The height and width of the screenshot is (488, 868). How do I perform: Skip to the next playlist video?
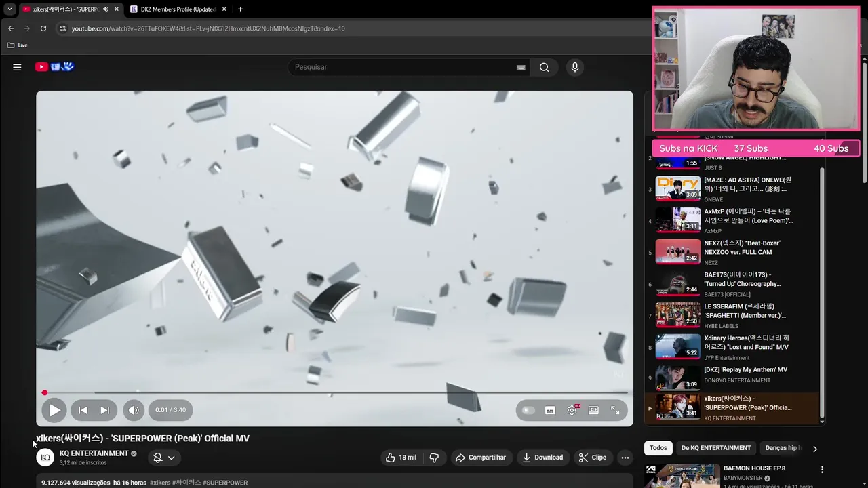point(104,410)
